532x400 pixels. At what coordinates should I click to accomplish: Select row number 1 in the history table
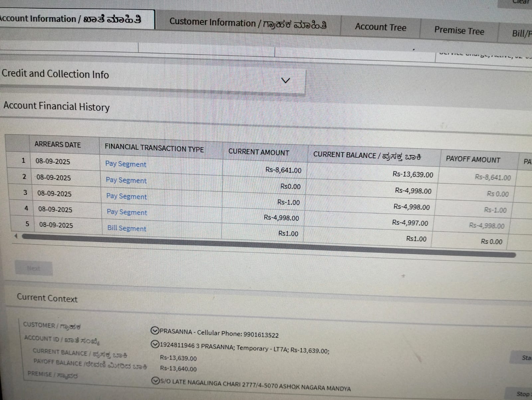click(x=23, y=160)
